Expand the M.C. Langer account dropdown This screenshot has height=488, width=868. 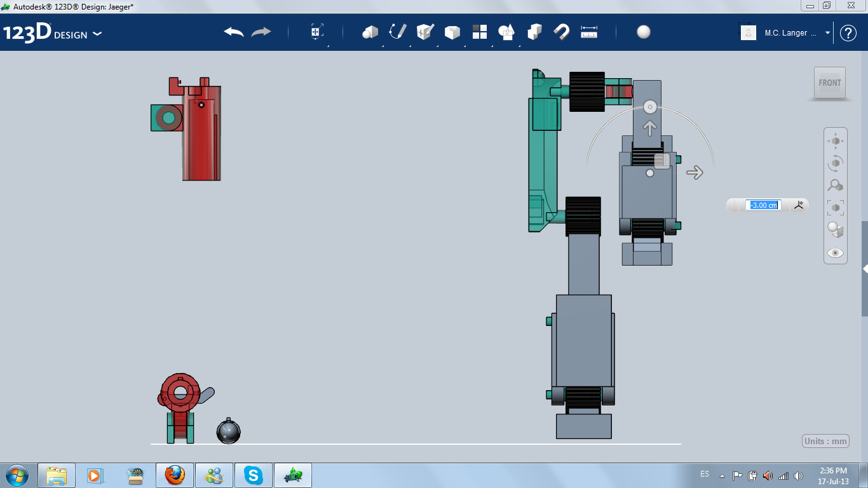pyautogui.click(x=827, y=33)
